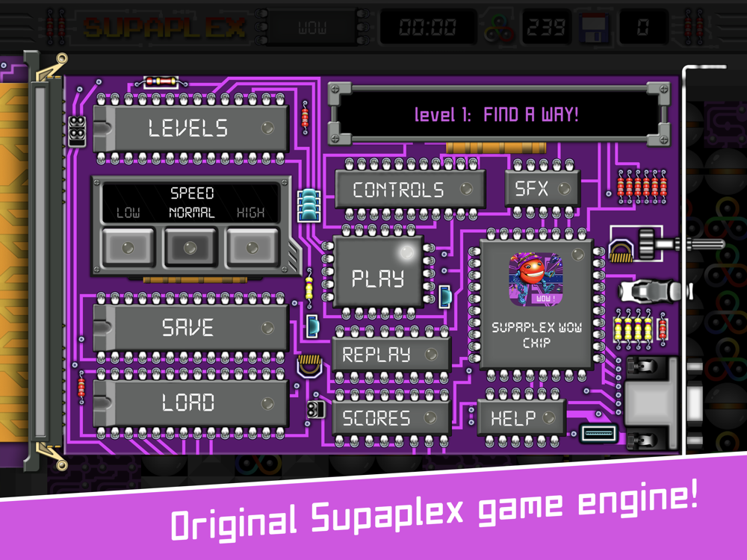Click the 'SUPAPLEX WOW CHIP' label

click(x=537, y=335)
